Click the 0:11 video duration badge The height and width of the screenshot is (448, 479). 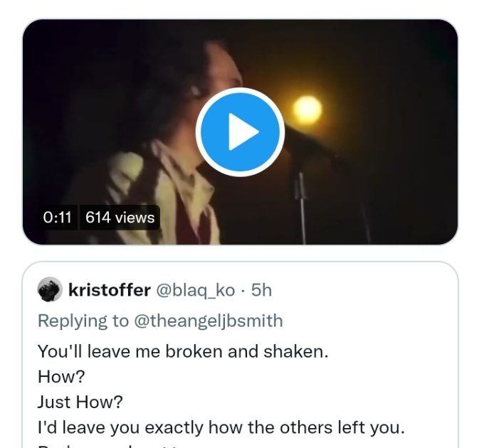coord(58,218)
